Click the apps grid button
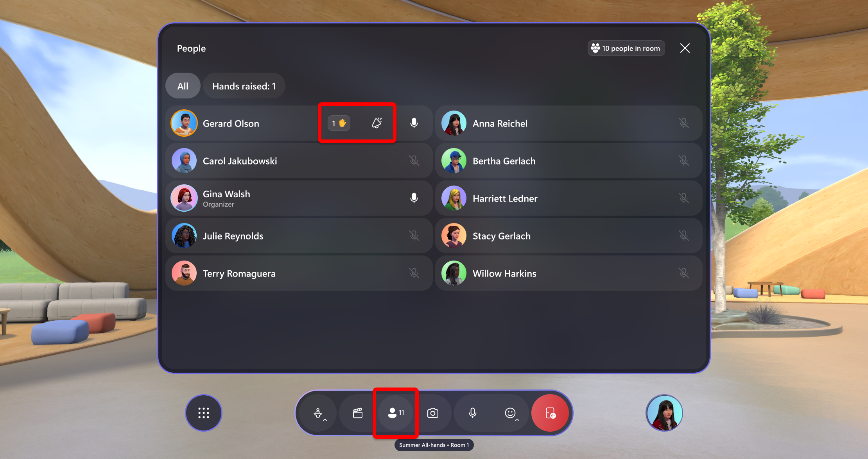The width and height of the screenshot is (868, 459). click(204, 413)
